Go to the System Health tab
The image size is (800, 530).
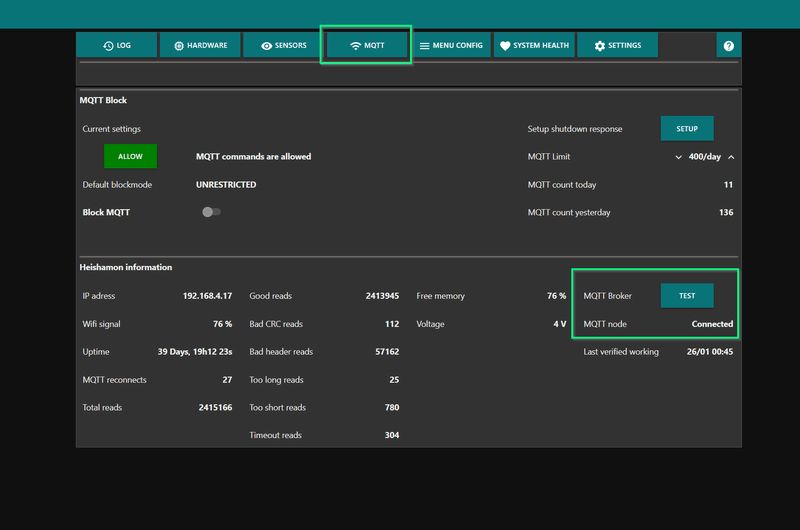(x=534, y=45)
